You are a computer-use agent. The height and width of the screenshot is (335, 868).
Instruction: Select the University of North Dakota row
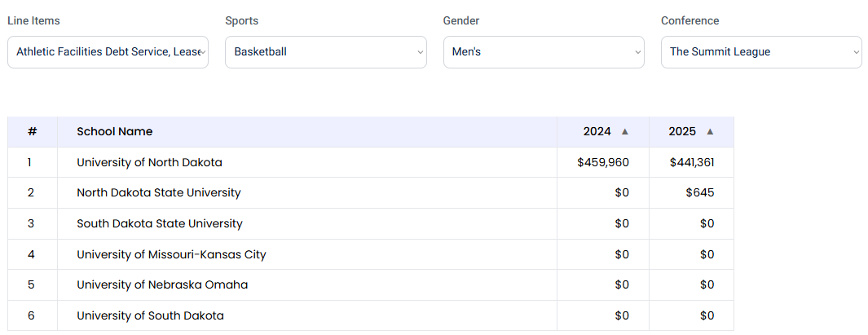[x=149, y=162]
